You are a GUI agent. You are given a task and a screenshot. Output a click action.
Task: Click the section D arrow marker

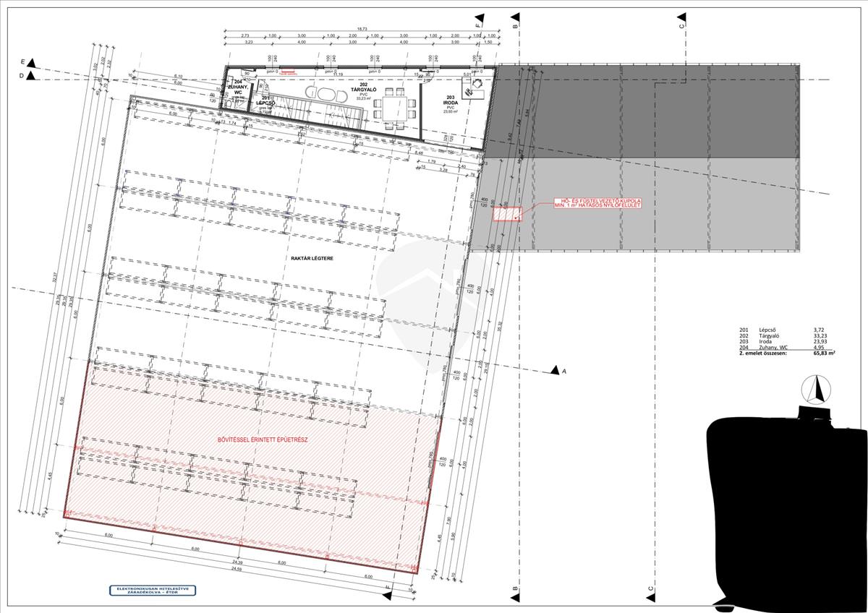point(29,75)
